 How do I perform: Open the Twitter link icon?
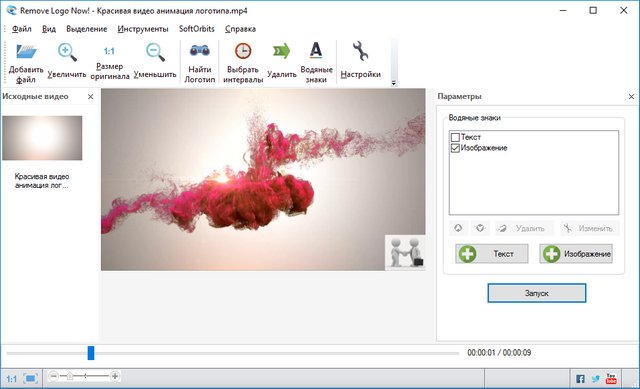[596, 379]
